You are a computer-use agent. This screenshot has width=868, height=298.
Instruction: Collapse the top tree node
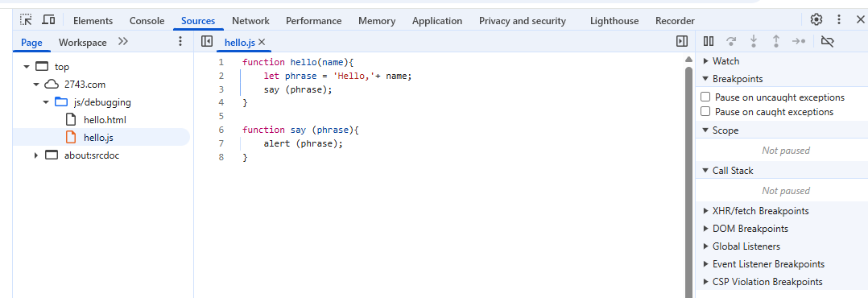(26, 67)
